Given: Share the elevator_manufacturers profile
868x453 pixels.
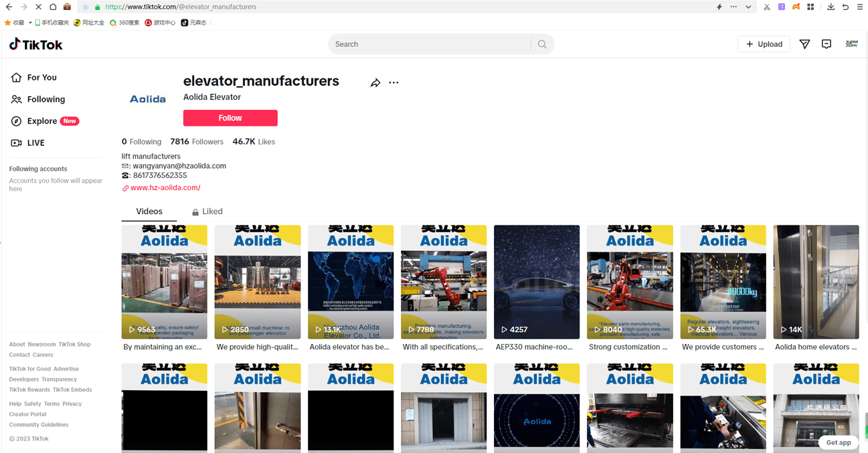Looking at the screenshot, I should coord(375,83).
